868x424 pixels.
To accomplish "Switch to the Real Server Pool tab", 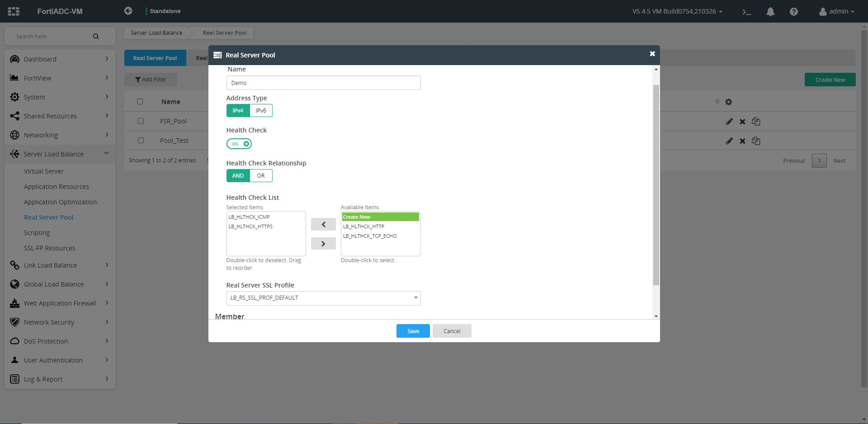I will (x=155, y=58).
